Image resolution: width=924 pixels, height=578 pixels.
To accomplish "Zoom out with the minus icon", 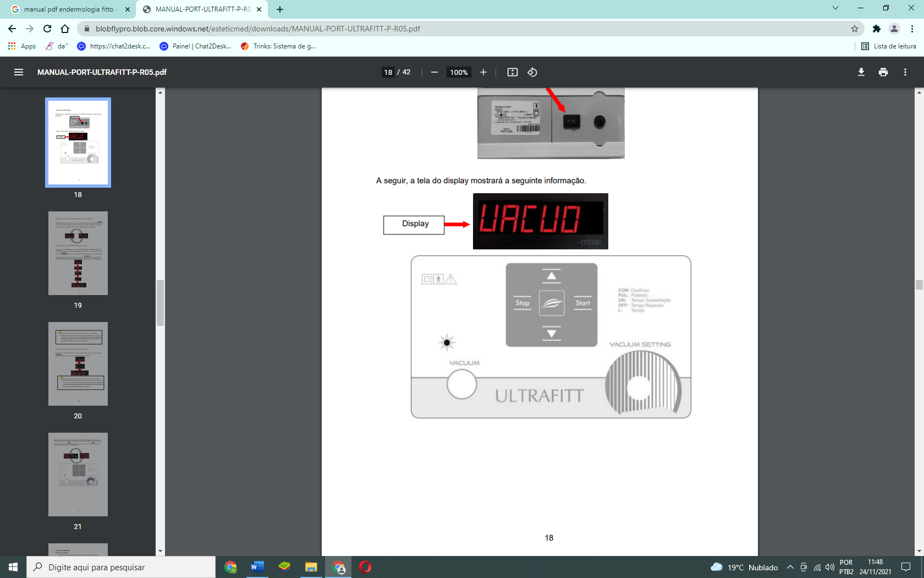I will [x=435, y=72].
